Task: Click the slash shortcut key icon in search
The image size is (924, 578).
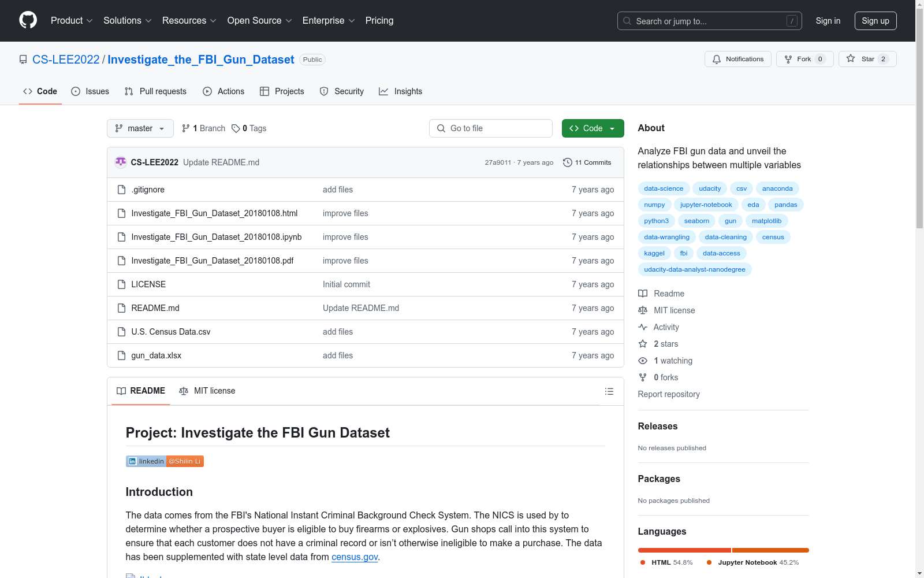Action: pyautogui.click(x=792, y=21)
